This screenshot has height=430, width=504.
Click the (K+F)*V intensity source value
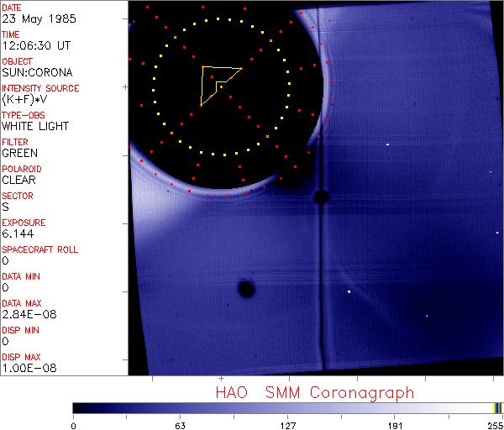tap(26, 100)
